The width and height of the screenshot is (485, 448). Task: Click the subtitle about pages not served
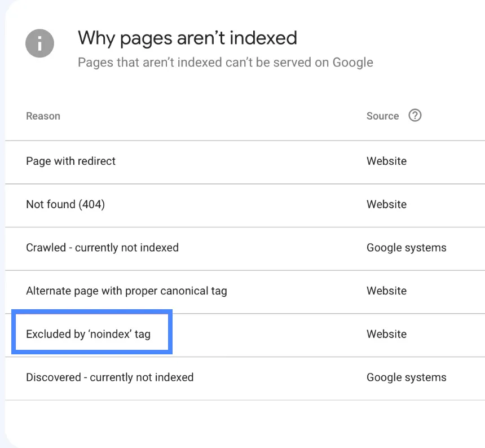click(225, 62)
